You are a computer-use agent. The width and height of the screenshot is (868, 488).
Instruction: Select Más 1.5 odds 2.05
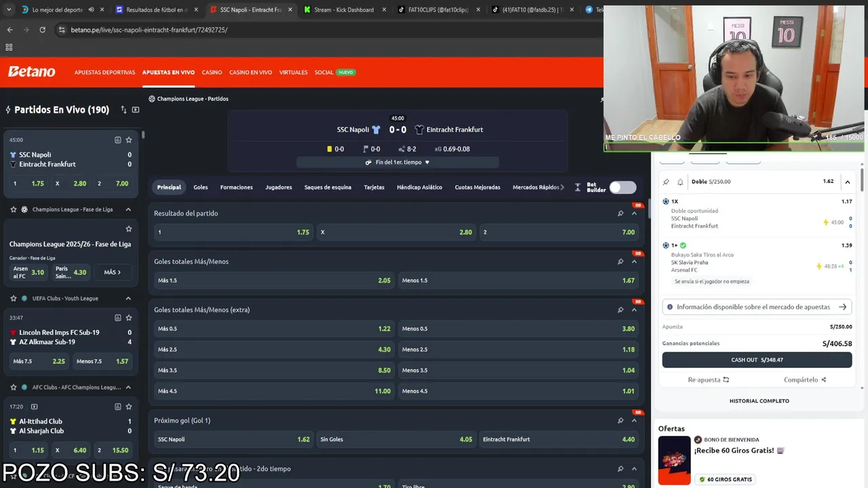[274, 280]
